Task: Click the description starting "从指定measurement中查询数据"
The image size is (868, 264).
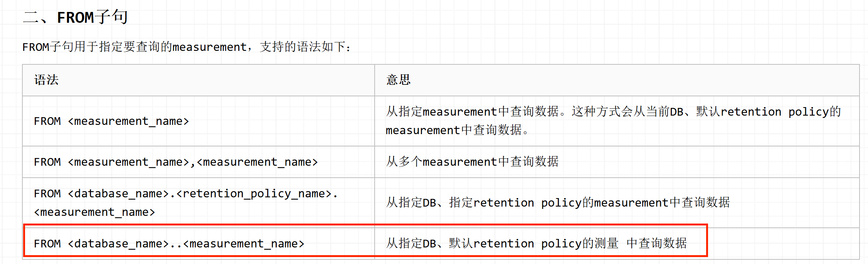Action: point(613,112)
